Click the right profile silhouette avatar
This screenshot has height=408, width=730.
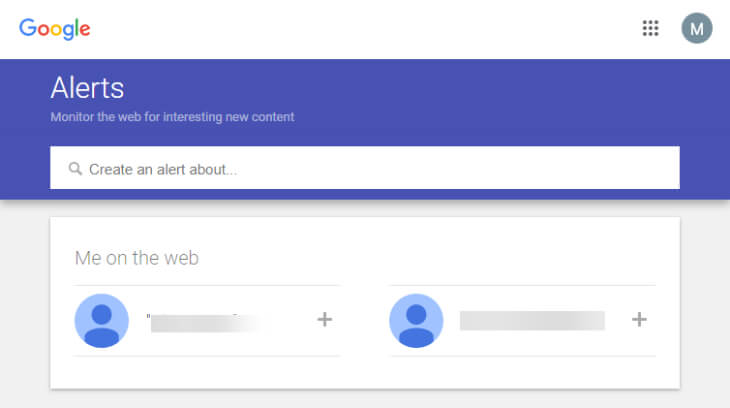pos(416,320)
